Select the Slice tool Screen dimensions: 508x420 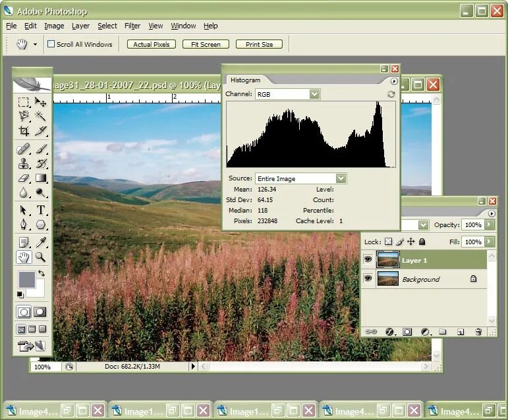point(40,131)
